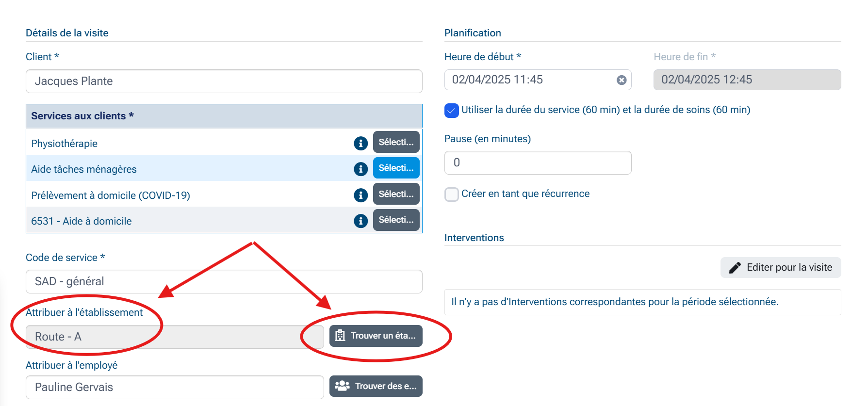Select the Physiothérapie service button
This screenshot has width=868, height=406.
pos(396,142)
